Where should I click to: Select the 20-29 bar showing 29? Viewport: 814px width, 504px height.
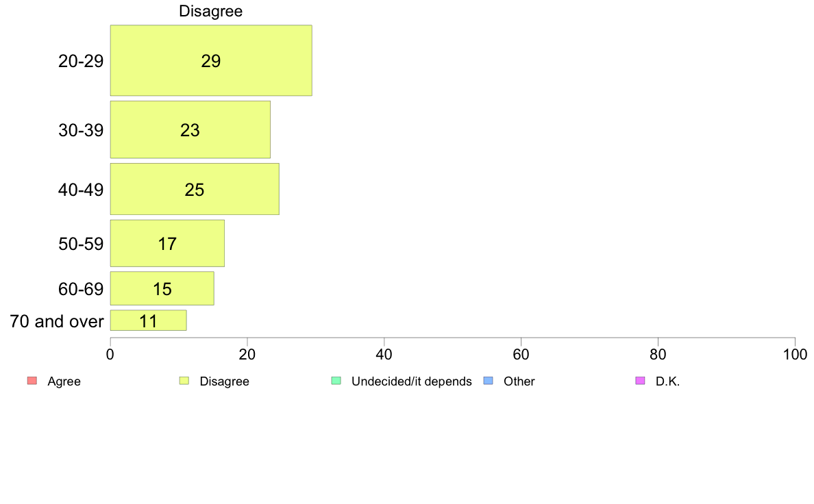[211, 60]
